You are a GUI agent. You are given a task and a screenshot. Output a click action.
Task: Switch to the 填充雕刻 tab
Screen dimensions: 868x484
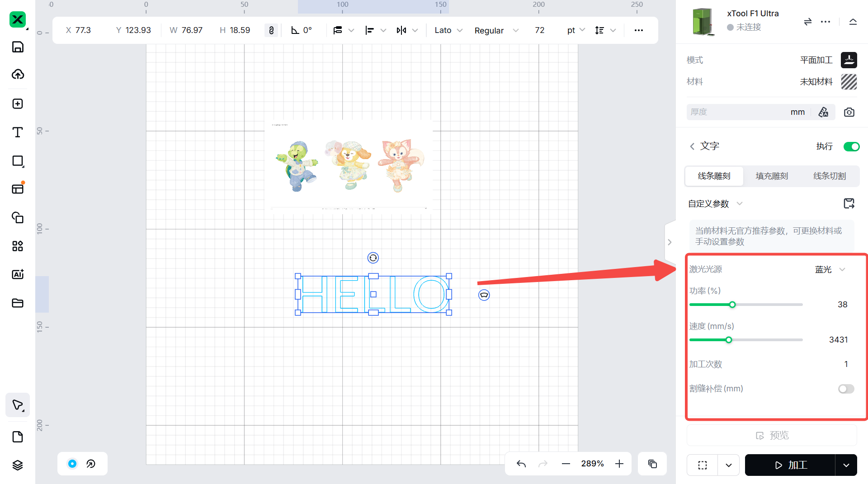(x=772, y=176)
